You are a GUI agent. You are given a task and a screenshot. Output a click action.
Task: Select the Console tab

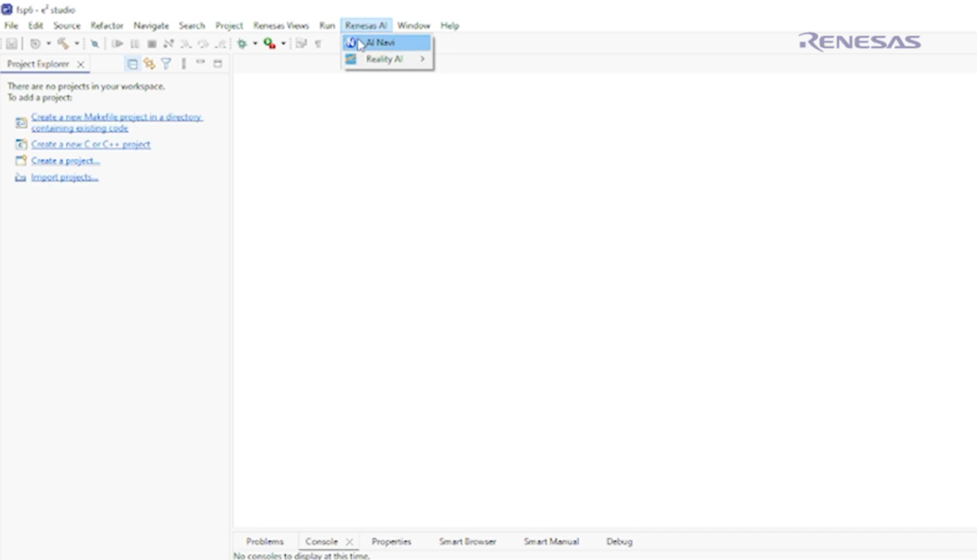(x=321, y=542)
